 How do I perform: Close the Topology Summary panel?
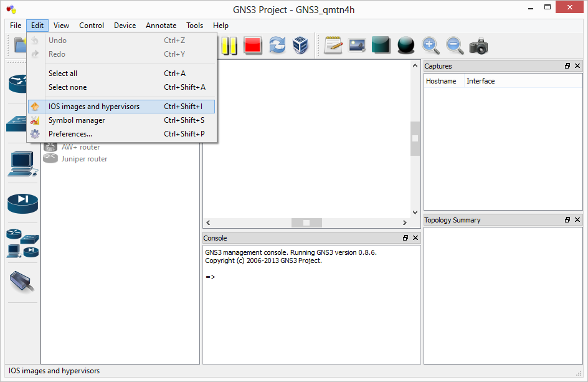(x=577, y=219)
